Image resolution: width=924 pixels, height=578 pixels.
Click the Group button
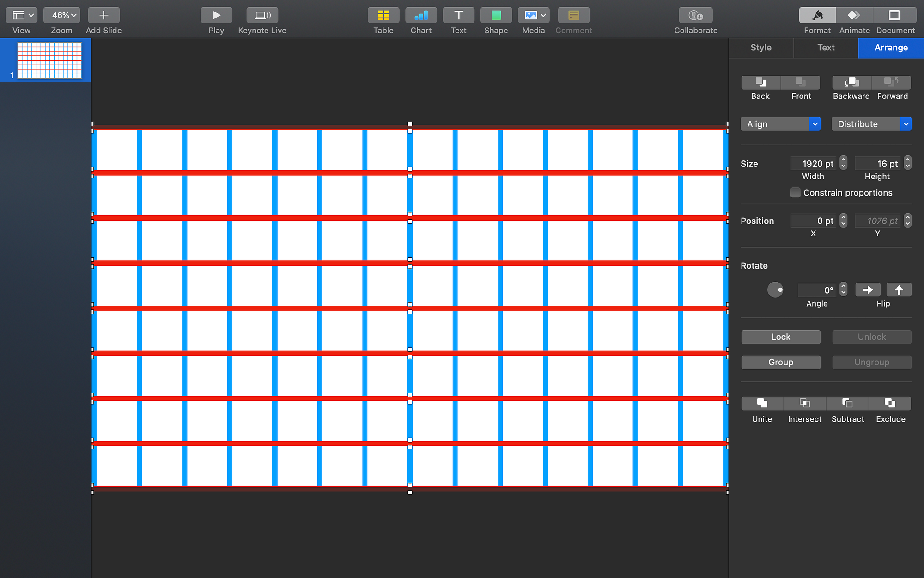780,362
